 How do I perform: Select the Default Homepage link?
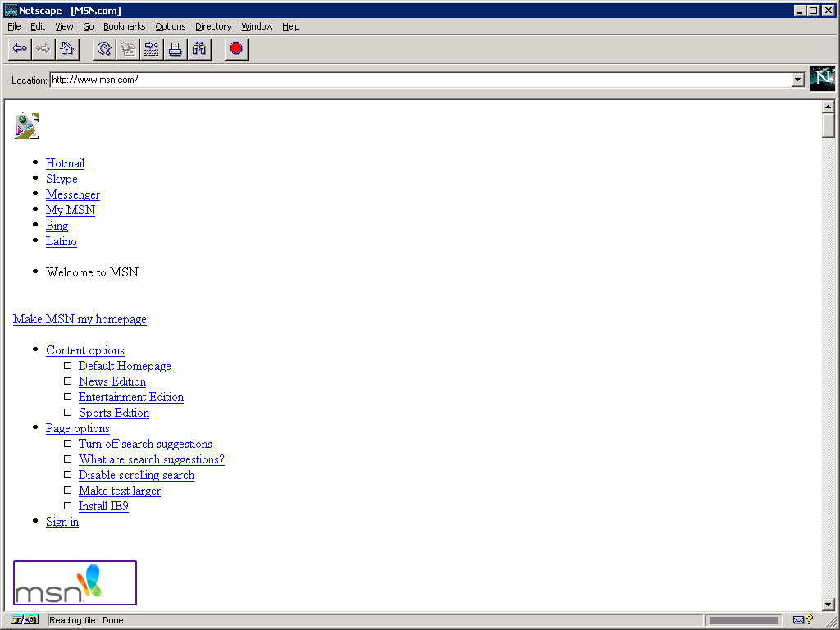[x=125, y=366]
